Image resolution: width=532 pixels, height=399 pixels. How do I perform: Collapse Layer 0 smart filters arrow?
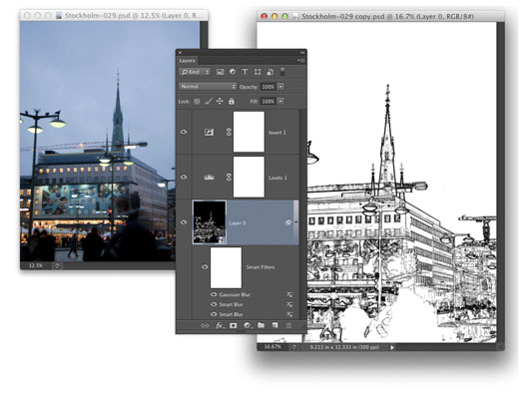pos(295,221)
